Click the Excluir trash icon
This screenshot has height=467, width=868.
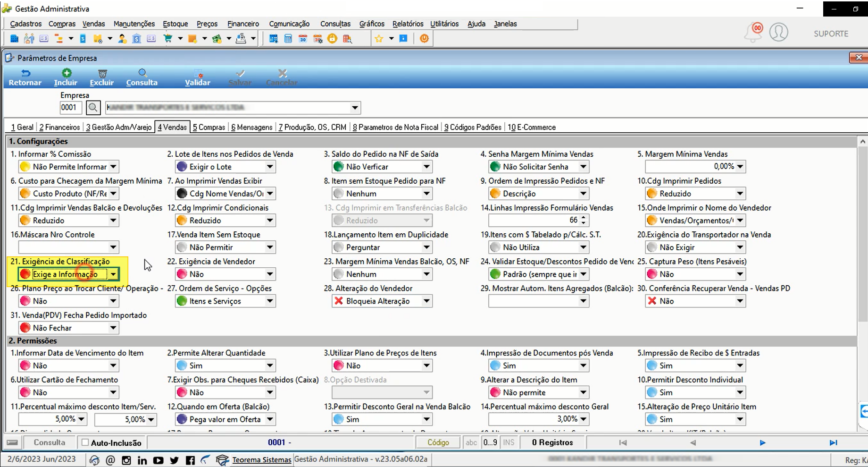pyautogui.click(x=102, y=73)
